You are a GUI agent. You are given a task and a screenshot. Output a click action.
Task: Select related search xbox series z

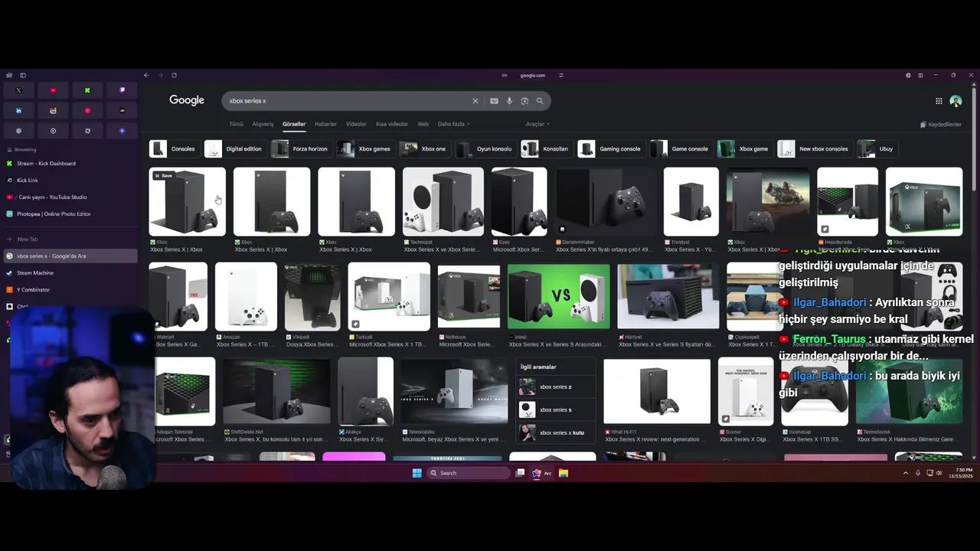click(x=556, y=386)
